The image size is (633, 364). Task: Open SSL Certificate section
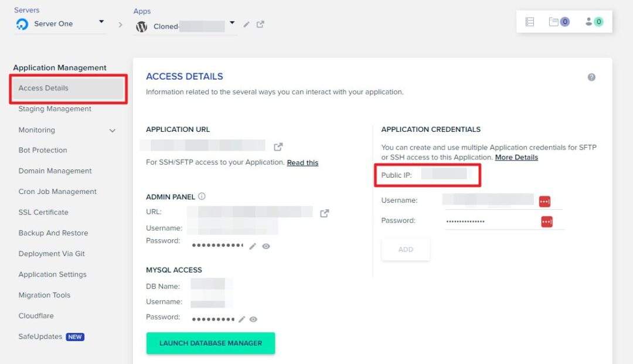click(x=43, y=212)
